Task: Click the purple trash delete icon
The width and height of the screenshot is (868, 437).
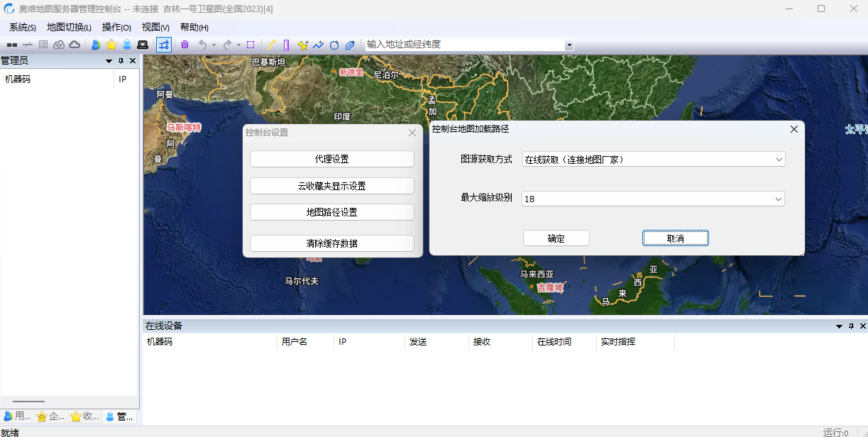Action: pos(185,45)
